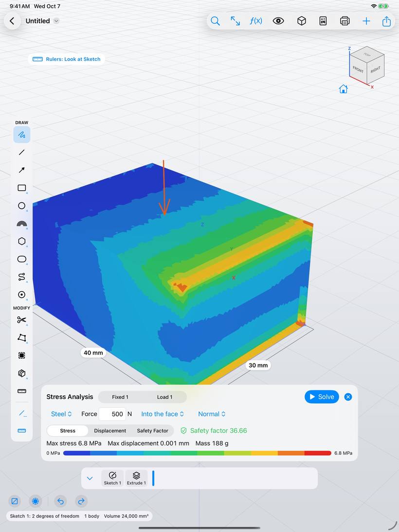Open the Into the face direction dropdown
The height and width of the screenshot is (532, 399).
click(x=163, y=414)
